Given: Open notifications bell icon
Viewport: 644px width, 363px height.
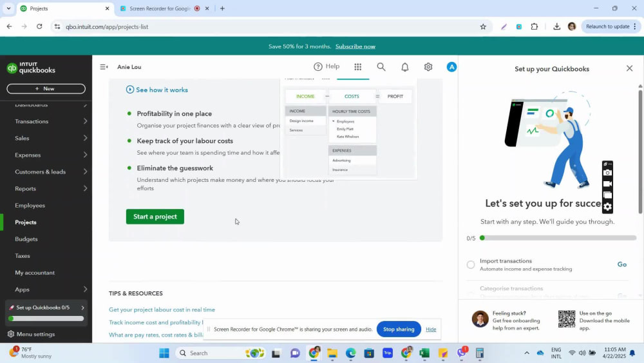Looking at the screenshot, I should [x=405, y=67].
